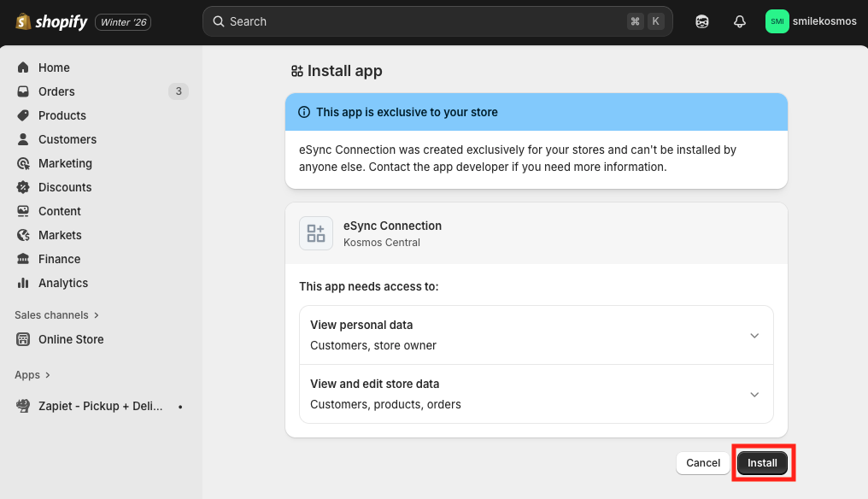Open the Sidekick assistant icon
868x499 pixels.
click(x=702, y=21)
